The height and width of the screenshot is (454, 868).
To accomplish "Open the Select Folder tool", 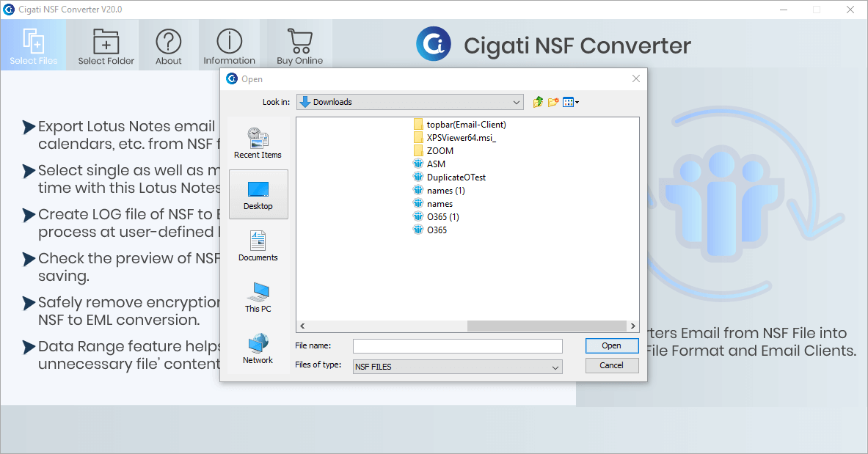I will click(x=106, y=45).
